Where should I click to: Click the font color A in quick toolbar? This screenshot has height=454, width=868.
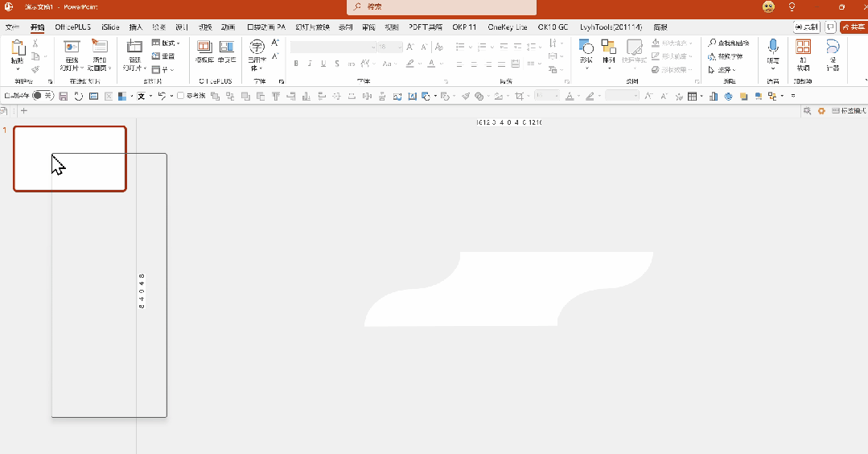click(570, 97)
